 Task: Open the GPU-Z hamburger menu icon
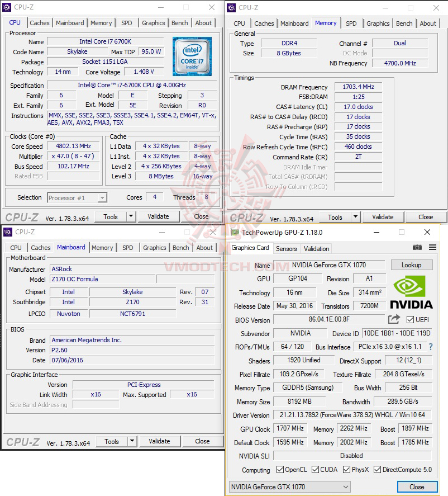(x=432, y=247)
